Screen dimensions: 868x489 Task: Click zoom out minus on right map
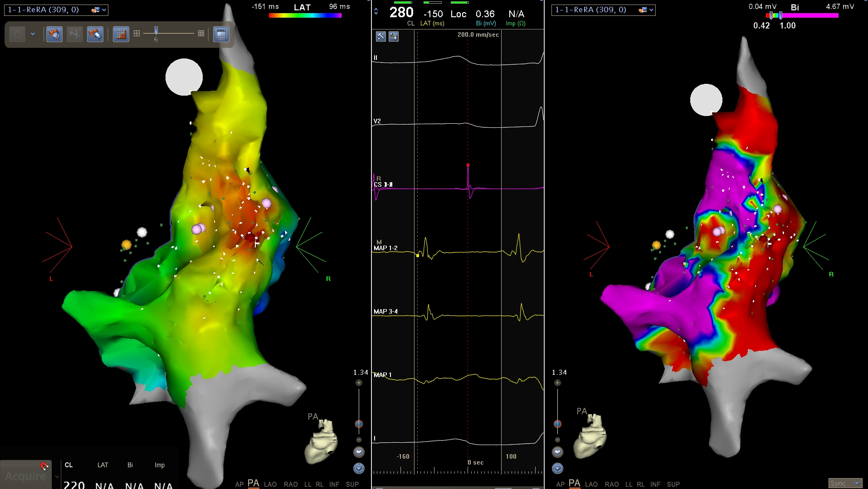557,440
